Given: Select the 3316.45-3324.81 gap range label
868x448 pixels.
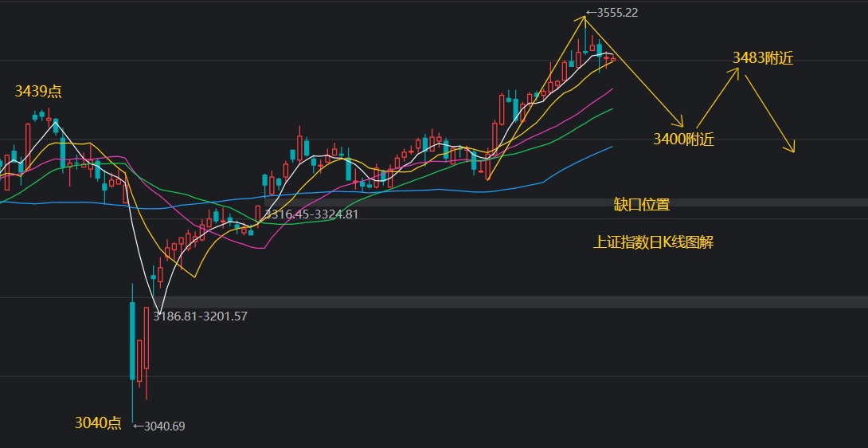Looking at the screenshot, I should click(x=311, y=214).
